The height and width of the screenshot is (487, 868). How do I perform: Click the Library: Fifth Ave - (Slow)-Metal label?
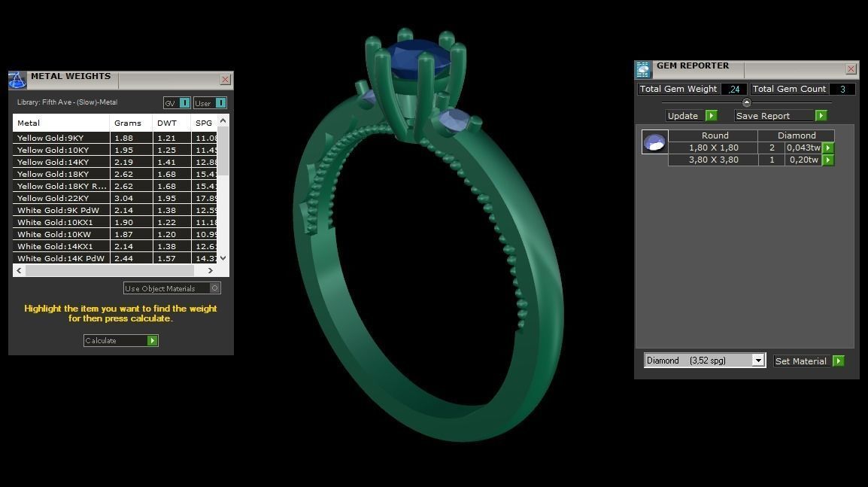coord(67,102)
